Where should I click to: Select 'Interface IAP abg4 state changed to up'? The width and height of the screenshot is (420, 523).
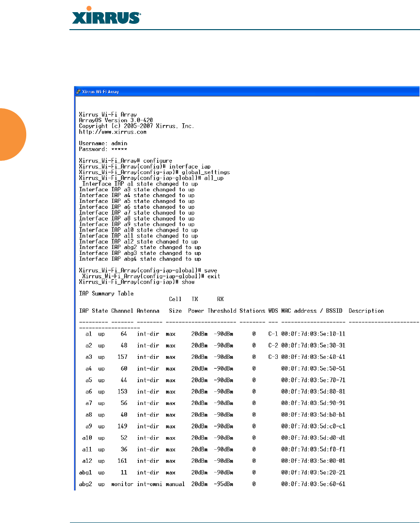[140, 259]
